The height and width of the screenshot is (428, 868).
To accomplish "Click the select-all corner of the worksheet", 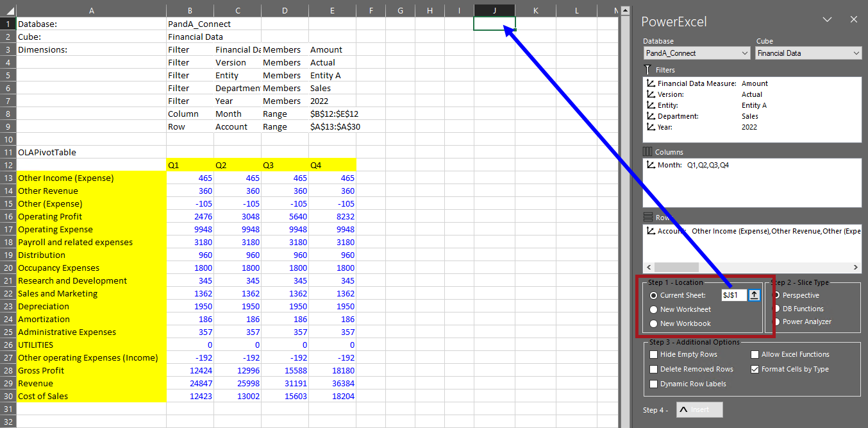I will 8,10.
